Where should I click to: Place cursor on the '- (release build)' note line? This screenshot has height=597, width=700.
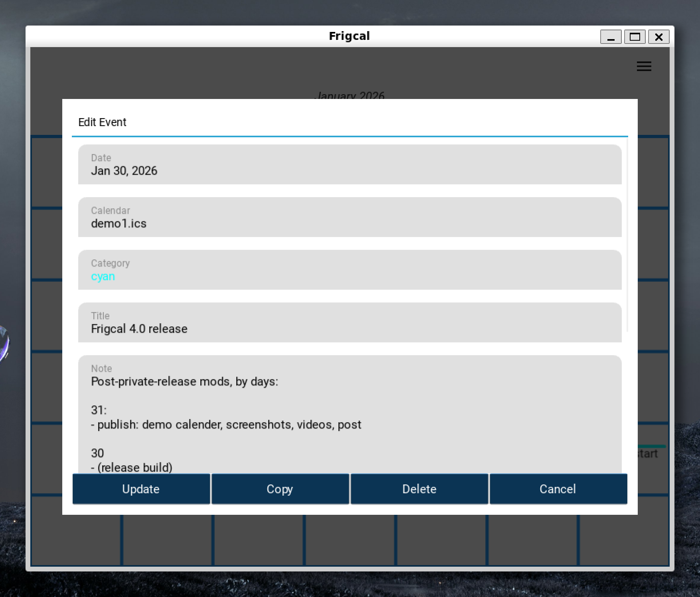point(132,467)
